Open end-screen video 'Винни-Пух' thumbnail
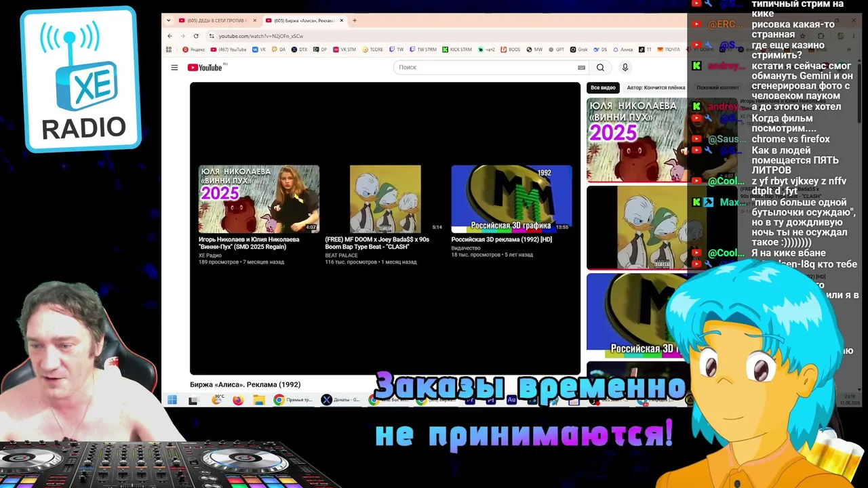 [x=259, y=199]
